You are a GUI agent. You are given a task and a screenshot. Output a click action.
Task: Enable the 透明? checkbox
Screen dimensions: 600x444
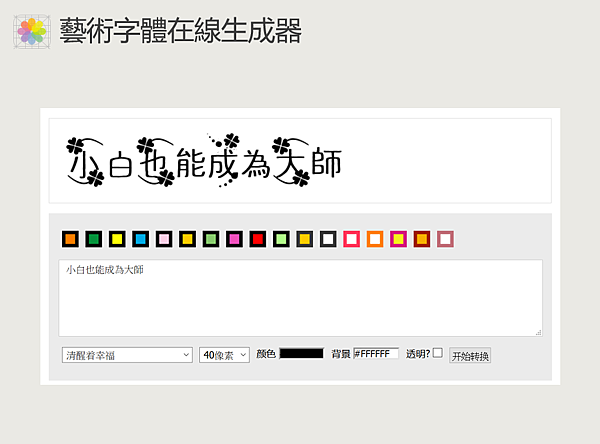tap(438, 353)
